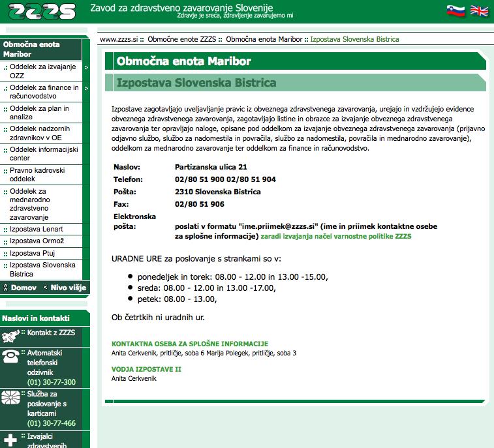Open Oddelek za finance in računovodstvo
494x448 pixels.
tap(44, 91)
